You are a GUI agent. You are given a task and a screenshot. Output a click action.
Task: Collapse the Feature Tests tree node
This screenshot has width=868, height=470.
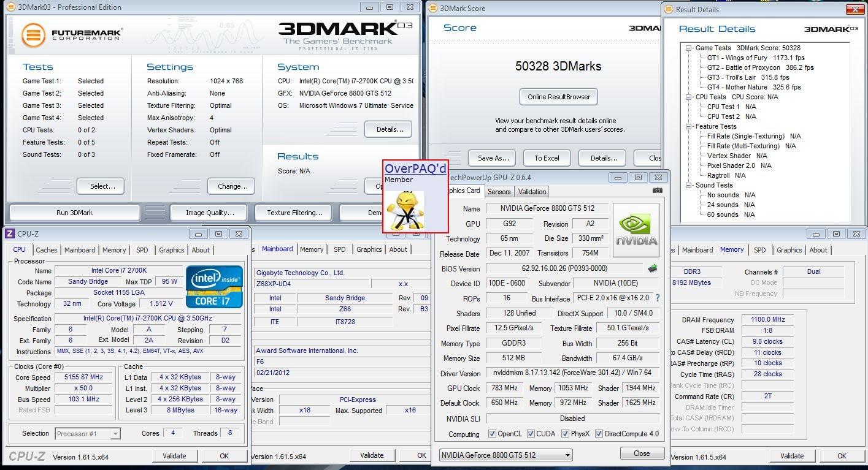tap(689, 126)
